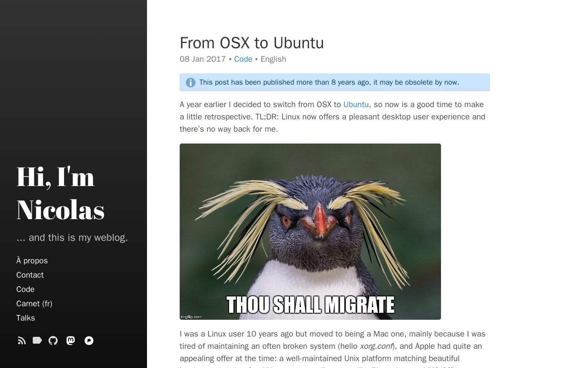The image size is (588, 368).
Task: Click the tags label icon in sidebar
Action: point(37,340)
